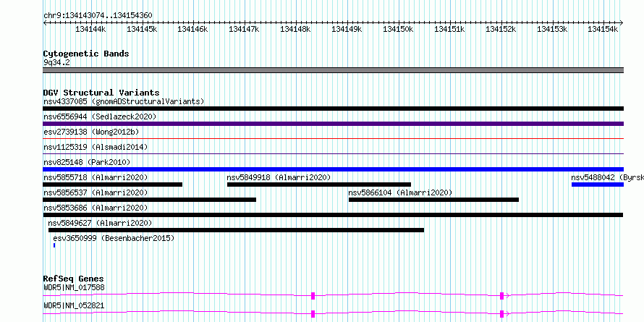Click the 134153k ruler tick label
The height and width of the screenshot is (322, 644).
coord(552,29)
